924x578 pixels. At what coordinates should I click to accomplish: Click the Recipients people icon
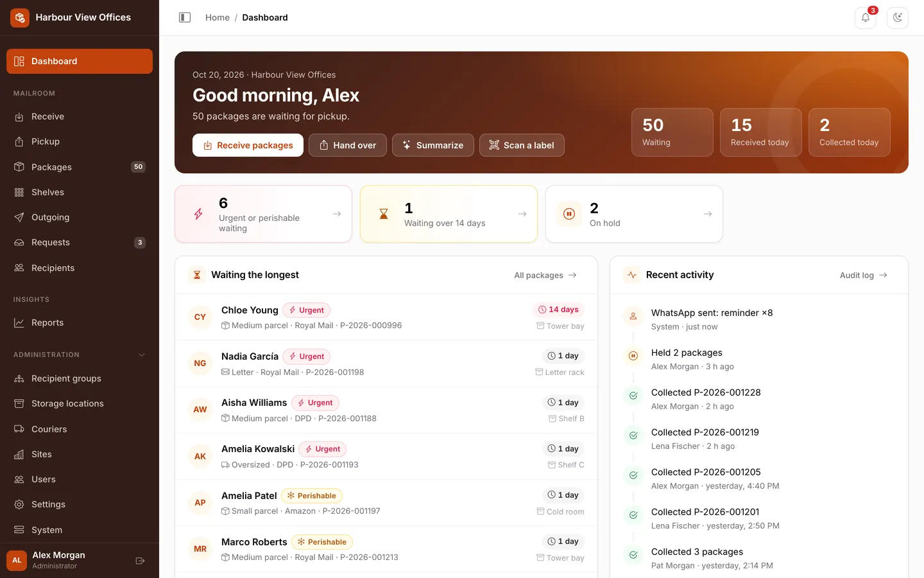tap(19, 268)
